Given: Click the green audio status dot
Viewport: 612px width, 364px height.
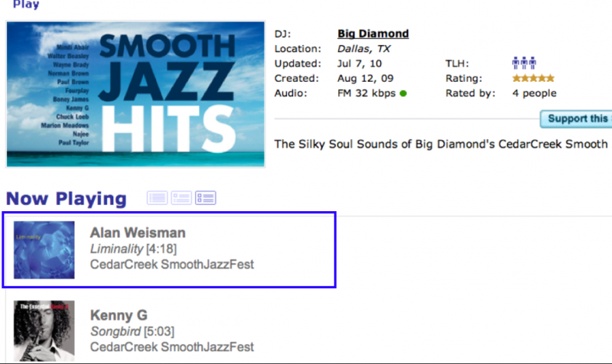Looking at the screenshot, I should 403,94.
